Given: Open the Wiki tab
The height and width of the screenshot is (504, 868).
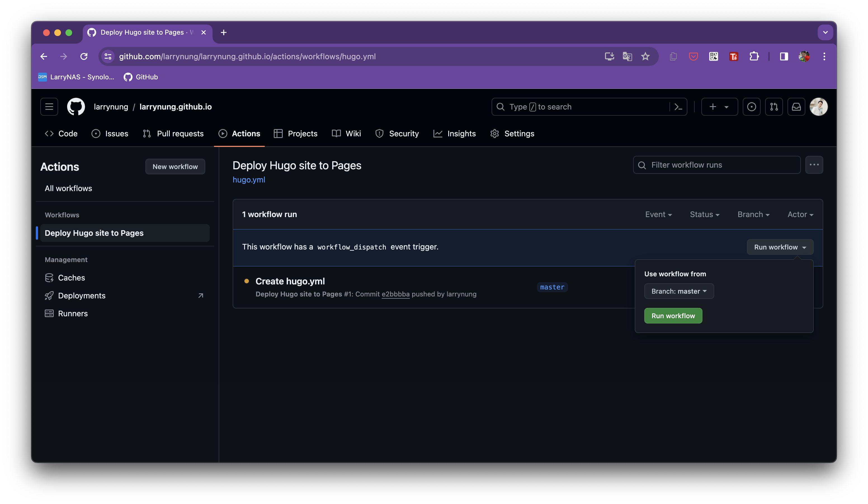Looking at the screenshot, I should pyautogui.click(x=346, y=134).
